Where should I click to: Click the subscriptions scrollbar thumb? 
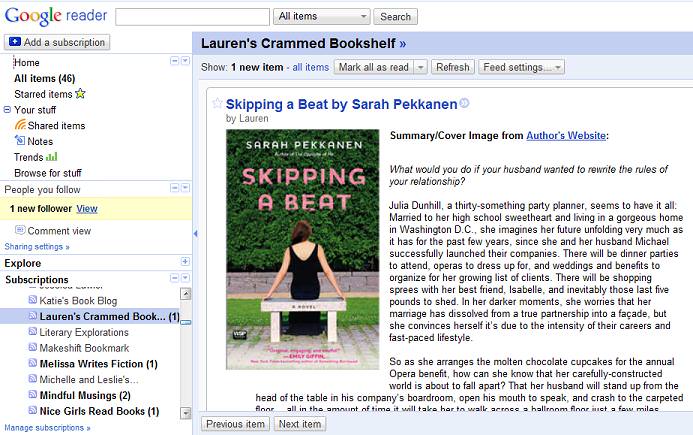(x=186, y=322)
